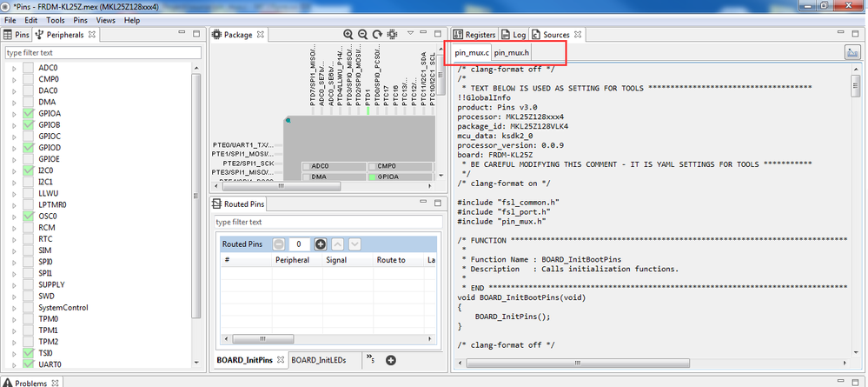
Task: Maximize the Peripherals panel
Action: (196, 34)
